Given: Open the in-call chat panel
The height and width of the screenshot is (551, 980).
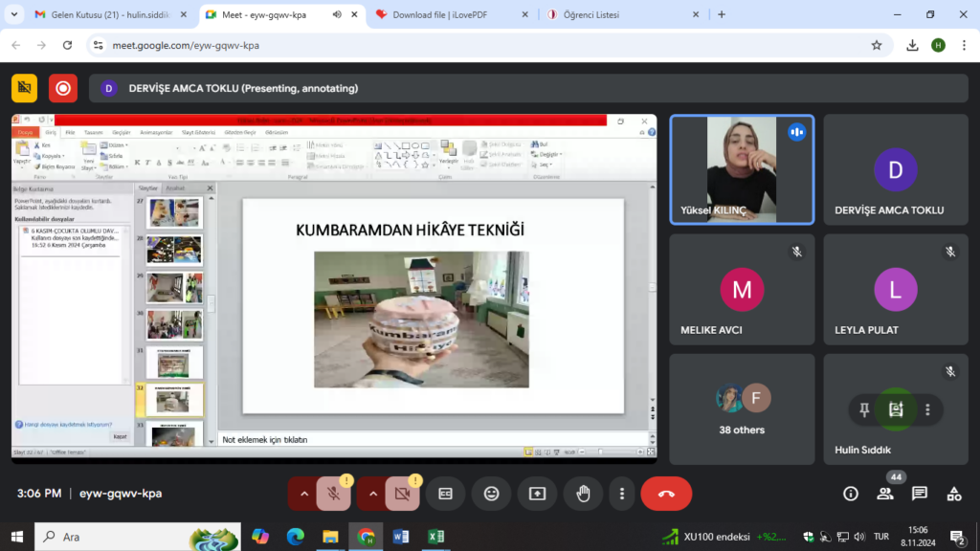Looking at the screenshot, I should pos(920,494).
